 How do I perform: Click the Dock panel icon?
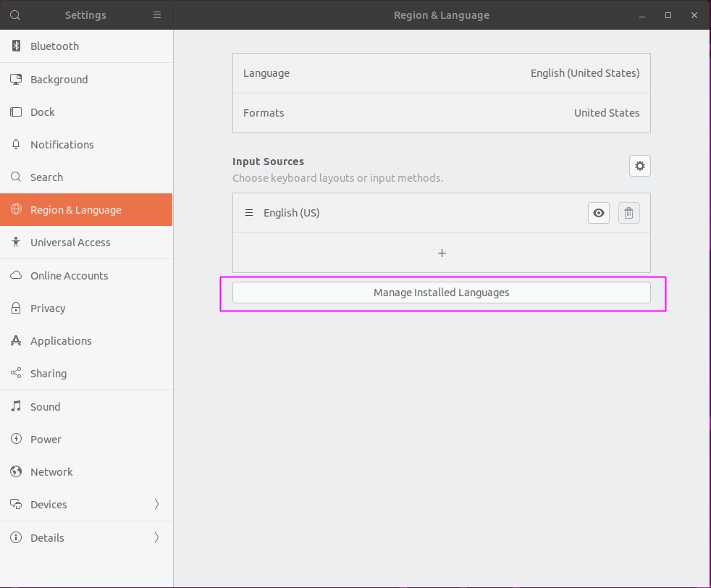(16, 112)
